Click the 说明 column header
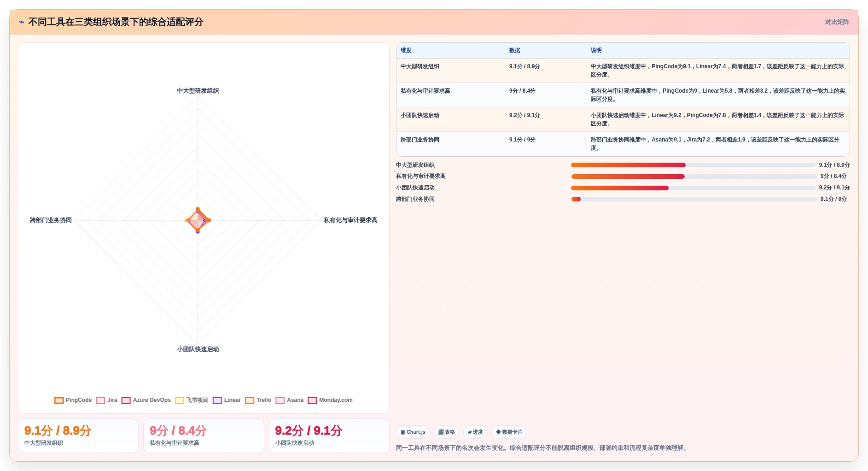This screenshot has height=471, width=868. point(596,50)
